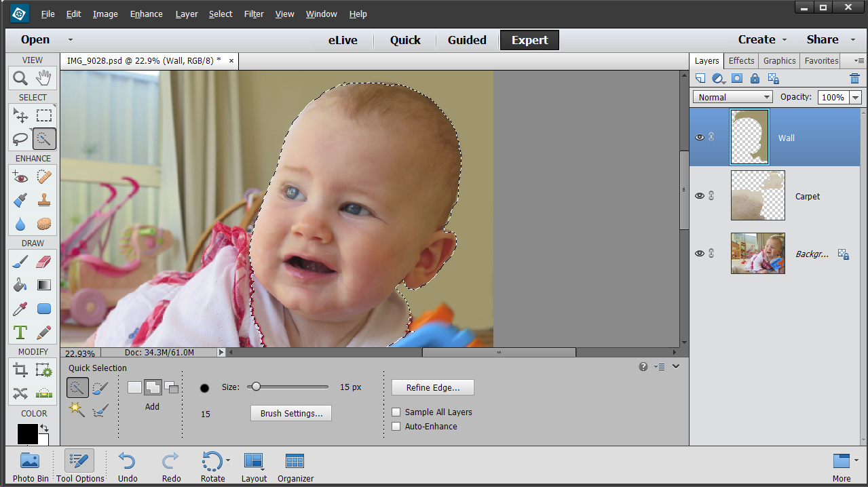
Task: Show the Photo Bin
Action: (31, 467)
